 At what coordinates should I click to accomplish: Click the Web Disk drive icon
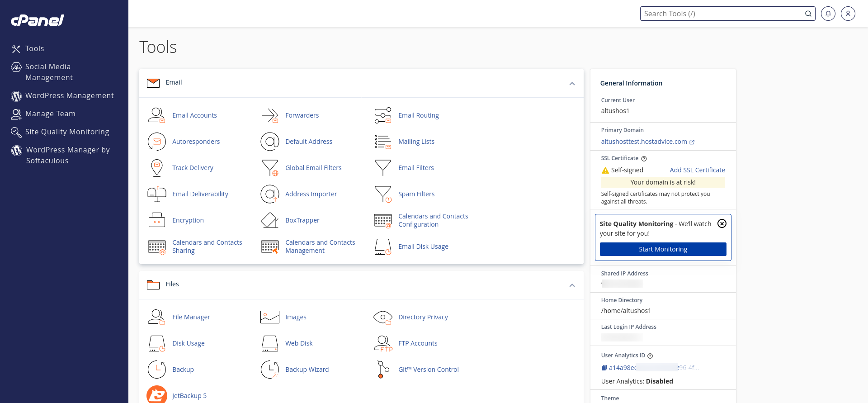269,343
